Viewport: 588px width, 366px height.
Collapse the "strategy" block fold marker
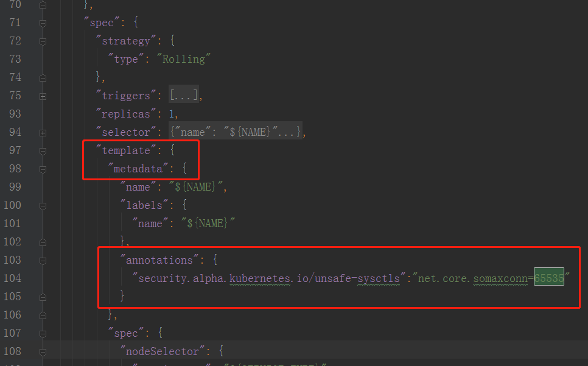tap(43, 41)
